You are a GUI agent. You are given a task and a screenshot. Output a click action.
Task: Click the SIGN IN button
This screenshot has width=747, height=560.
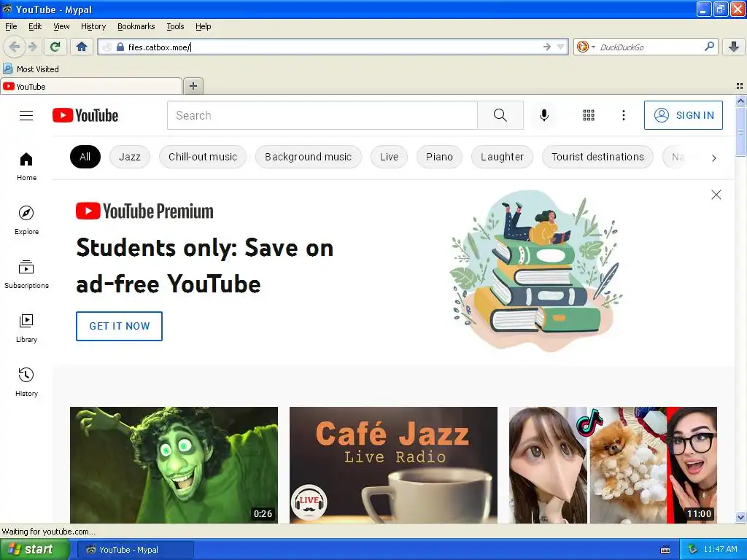coord(683,115)
